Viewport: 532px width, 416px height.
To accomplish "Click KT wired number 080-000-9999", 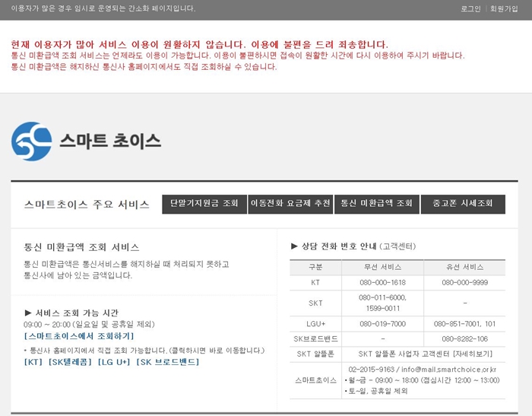I will [465, 283].
